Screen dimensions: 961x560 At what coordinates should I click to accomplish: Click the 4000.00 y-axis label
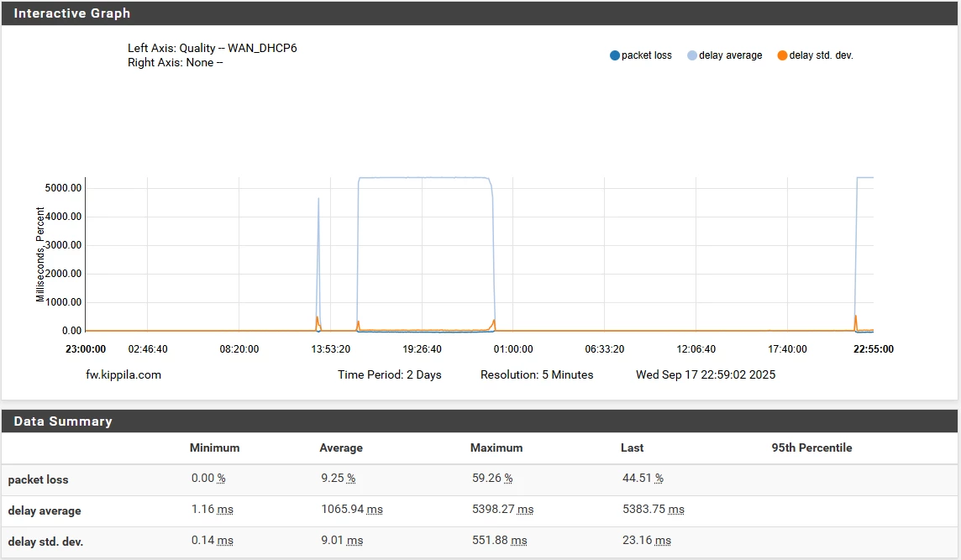(x=63, y=217)
